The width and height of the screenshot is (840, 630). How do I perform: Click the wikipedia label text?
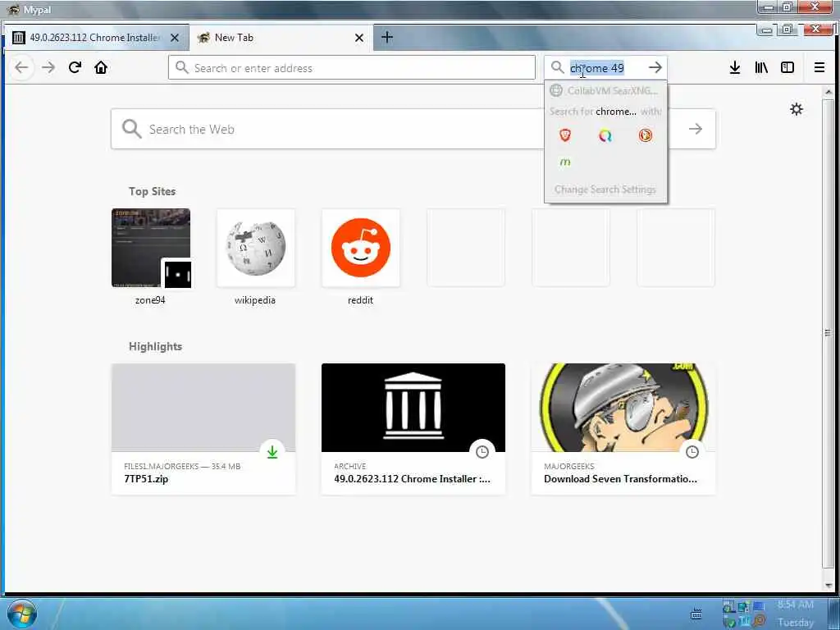pos(255,300)
